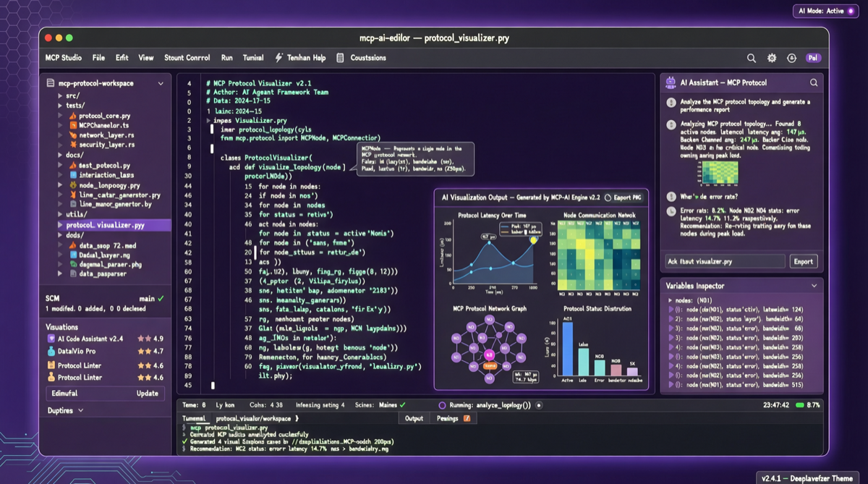The height and width of the screenshot is (484, 868).
Task: Expand the tests/ folder
Action: click(60, 106)
